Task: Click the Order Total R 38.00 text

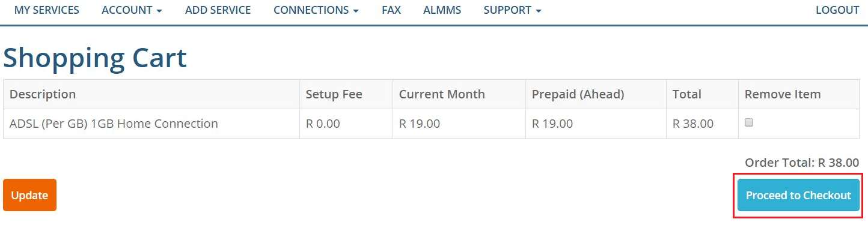Action: (802, 162)
